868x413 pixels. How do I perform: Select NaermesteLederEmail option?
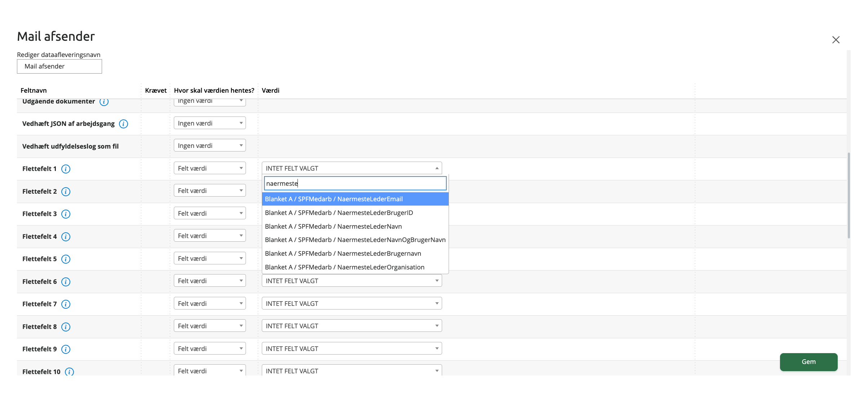coord(355,199)
